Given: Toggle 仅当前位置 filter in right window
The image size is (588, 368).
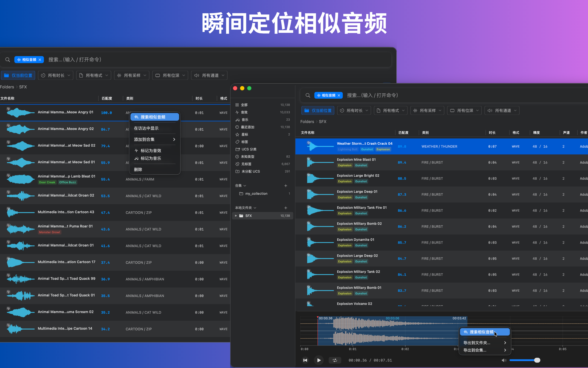Looking at the screenshot, I should tap(318, 110).
